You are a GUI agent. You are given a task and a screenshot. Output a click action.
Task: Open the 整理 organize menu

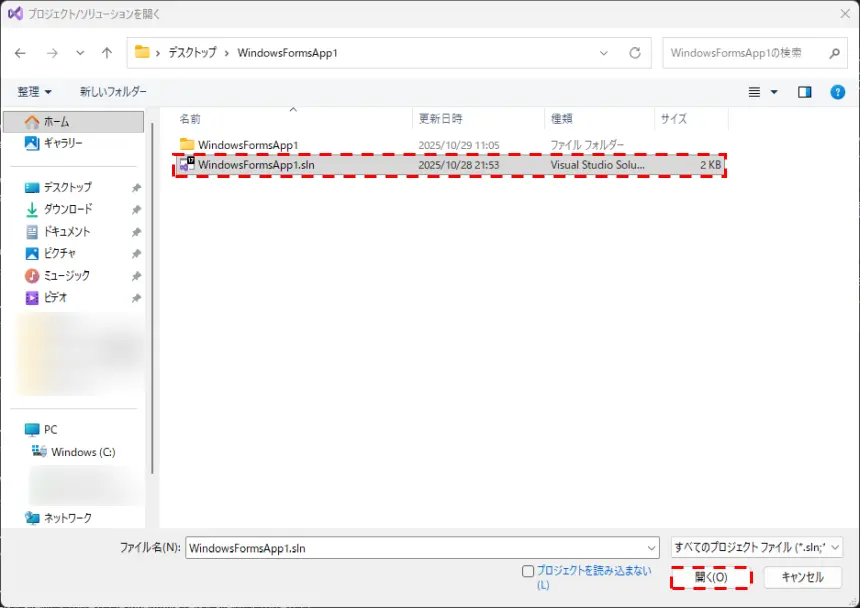pos(34,92)
